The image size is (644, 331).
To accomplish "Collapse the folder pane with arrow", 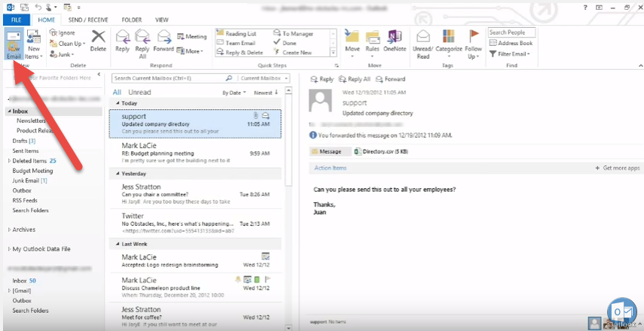I will click(99, 74).
